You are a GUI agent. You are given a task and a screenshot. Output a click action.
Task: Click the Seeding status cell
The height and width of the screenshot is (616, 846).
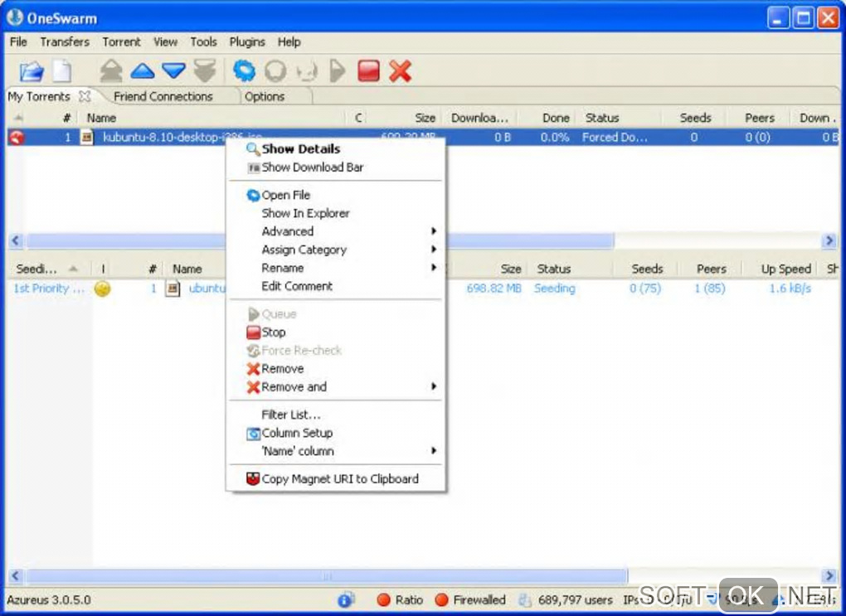point(555,289)
